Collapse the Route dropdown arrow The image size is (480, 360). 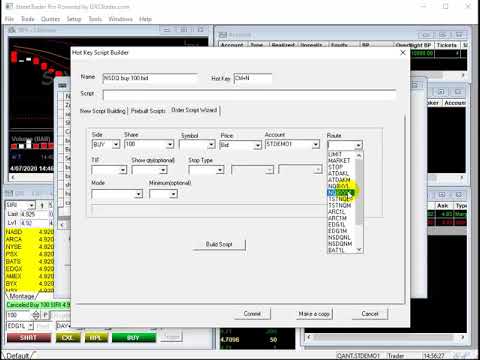click(x=358, y=145)
